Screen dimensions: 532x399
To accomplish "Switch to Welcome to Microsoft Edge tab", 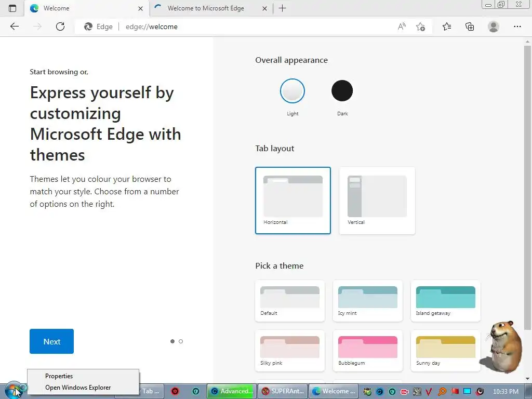I will (210, 8).
